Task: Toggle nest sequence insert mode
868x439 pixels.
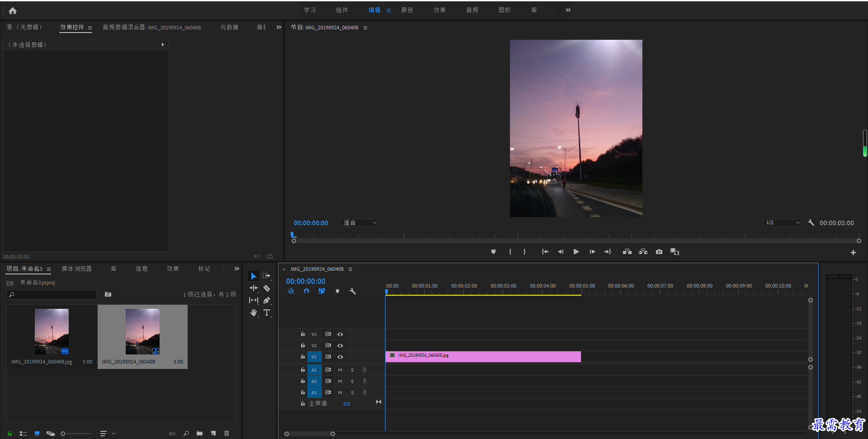Action: tap(291, 292)
